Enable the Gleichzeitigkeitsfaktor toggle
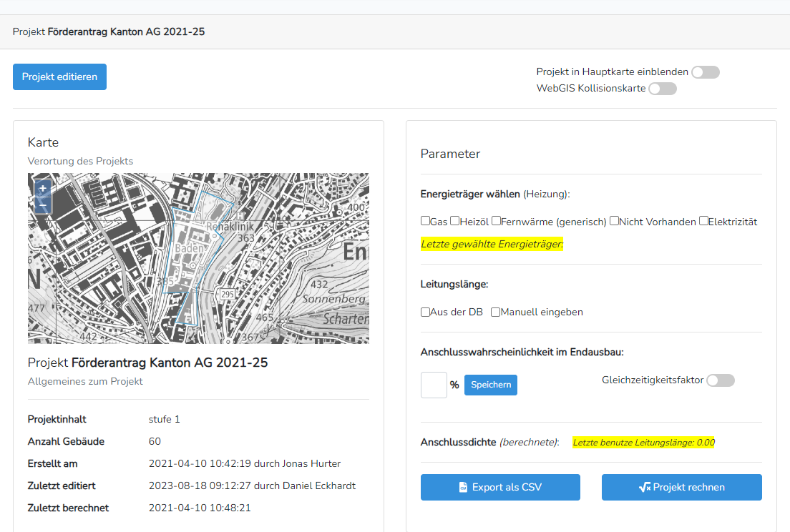This screenshot has width=790, height=532. tap(720, 380)
